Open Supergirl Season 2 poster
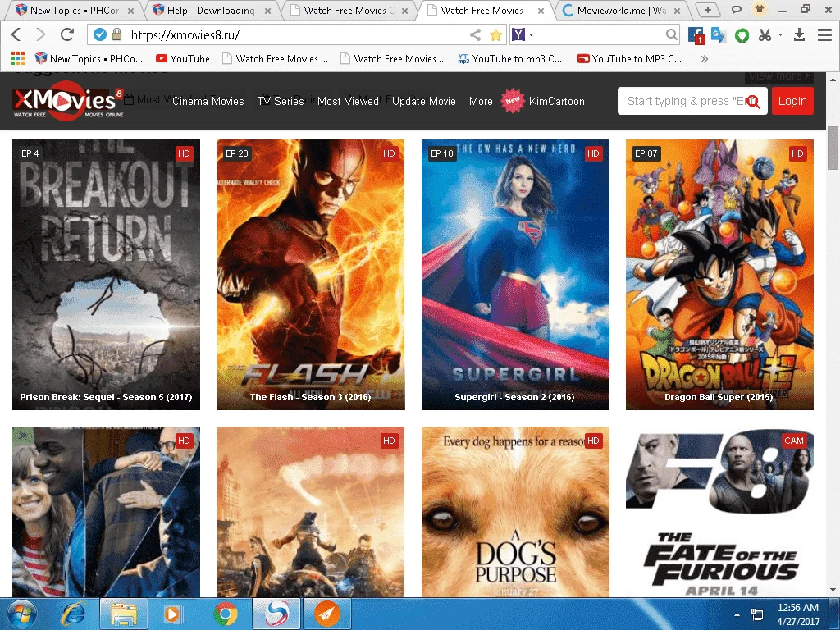840x630 pixels. 515,274
